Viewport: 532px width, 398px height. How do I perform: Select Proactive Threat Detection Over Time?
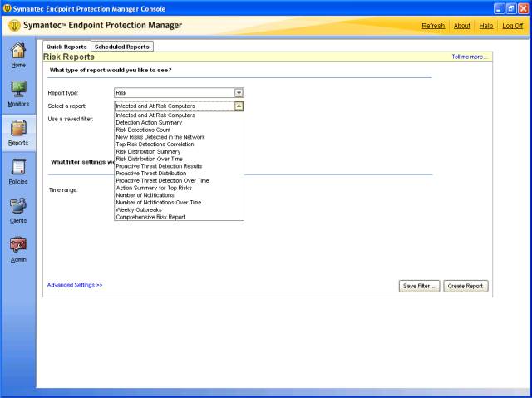pos(179,180)
